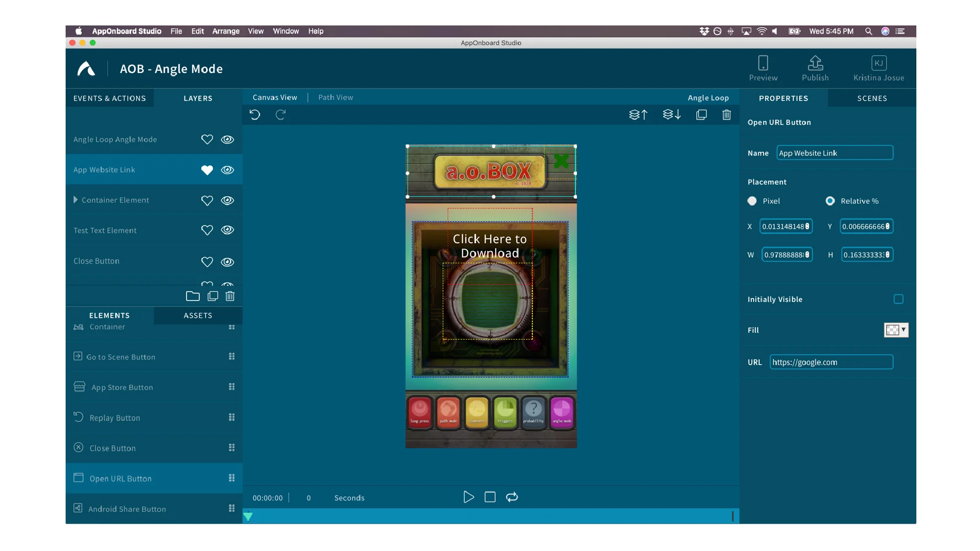This screenshot has width=980, height=551.
Task: Delete element with canvas toolbar trash icon
Action: [x=727, y=115]
